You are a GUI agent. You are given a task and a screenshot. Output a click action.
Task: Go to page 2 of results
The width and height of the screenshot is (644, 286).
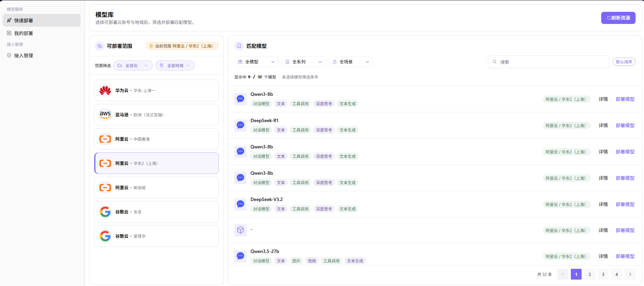coord(590,274)
